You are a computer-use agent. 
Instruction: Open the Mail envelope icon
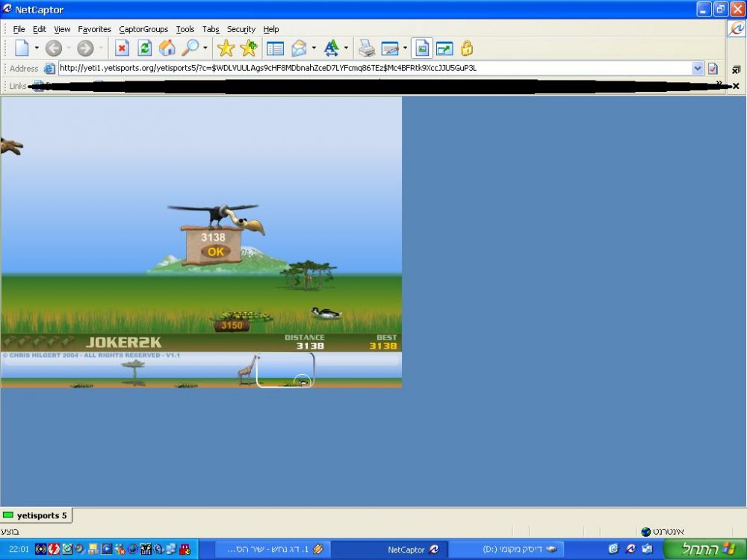[300, 48]
